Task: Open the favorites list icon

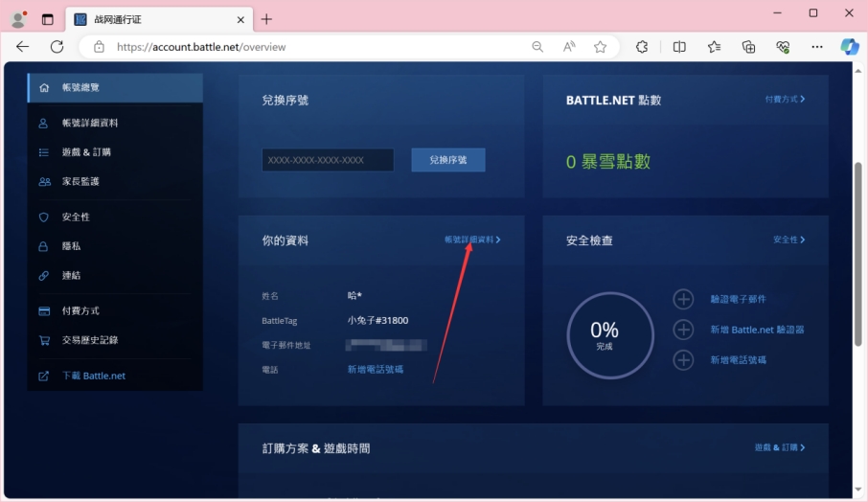Action: point(714,47)
